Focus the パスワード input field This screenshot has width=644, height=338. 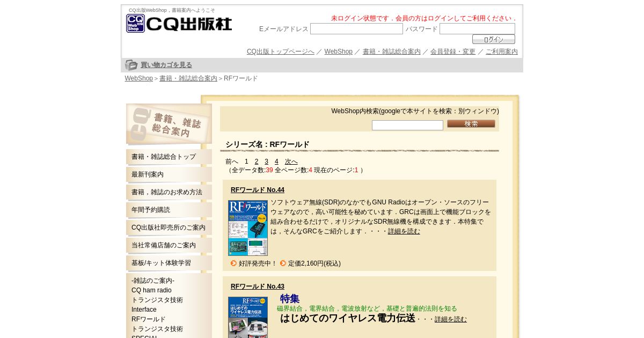tap(477, 29)
